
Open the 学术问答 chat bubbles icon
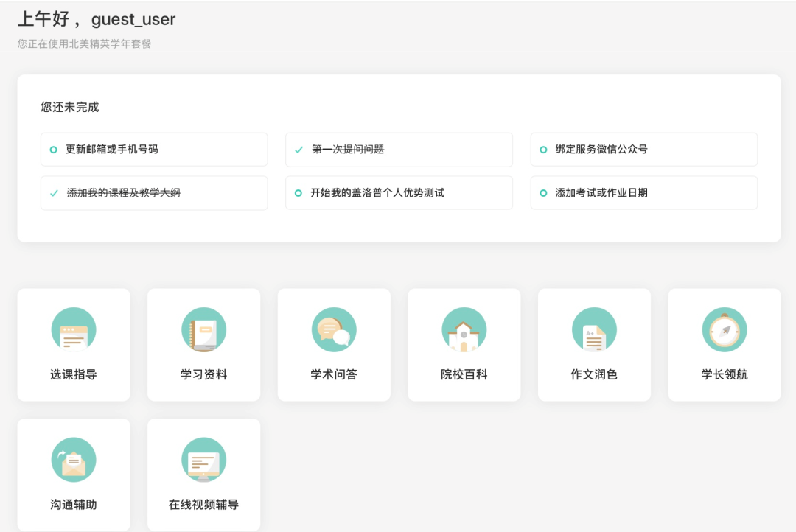pyautogui.click(x=334, y=330)
